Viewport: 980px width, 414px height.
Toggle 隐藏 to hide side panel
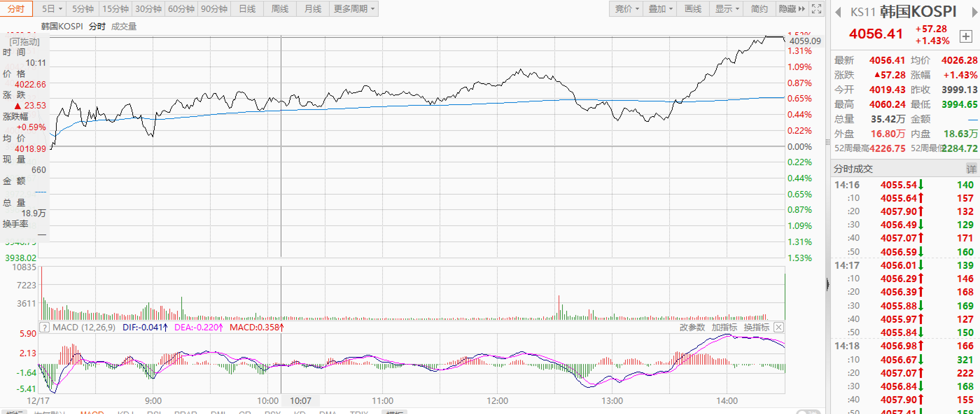792,9
